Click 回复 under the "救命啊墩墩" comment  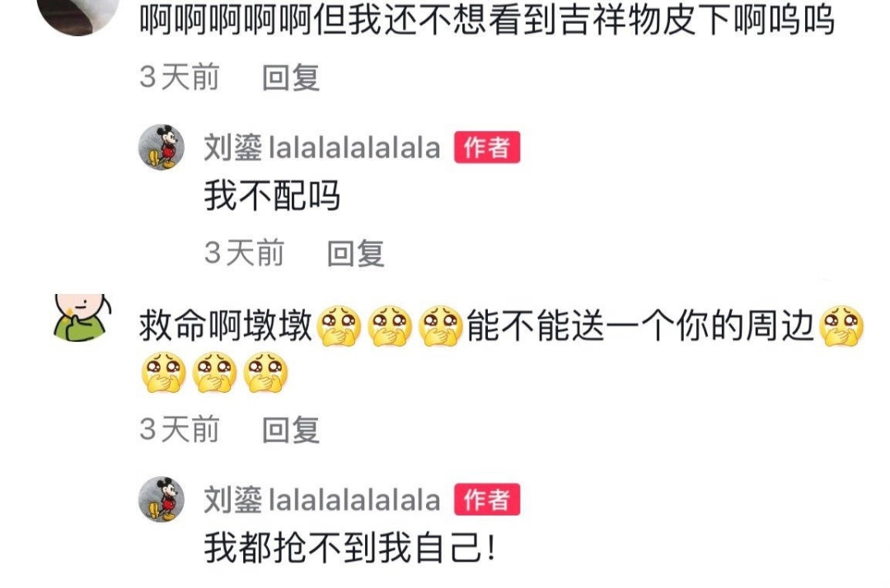[291, 429]
